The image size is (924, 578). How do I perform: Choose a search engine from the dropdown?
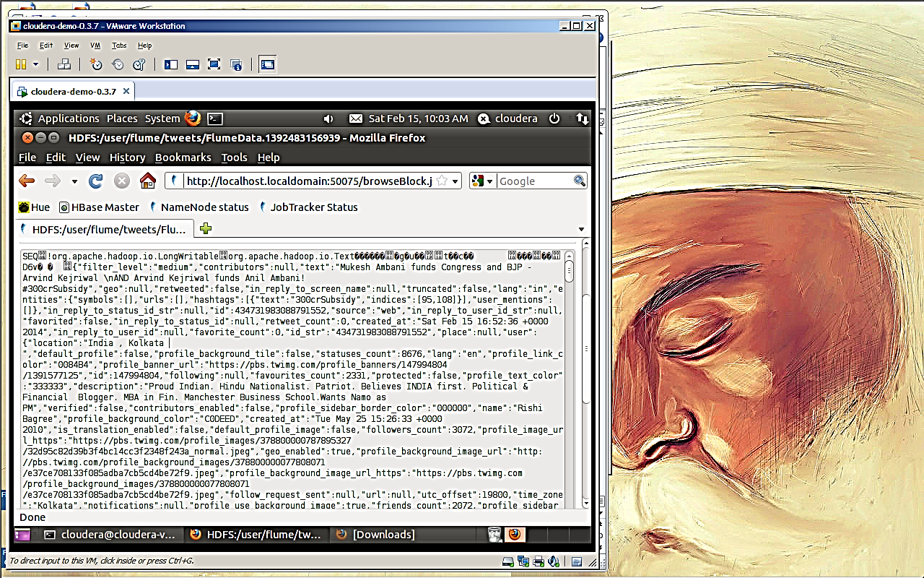(483, 181)
